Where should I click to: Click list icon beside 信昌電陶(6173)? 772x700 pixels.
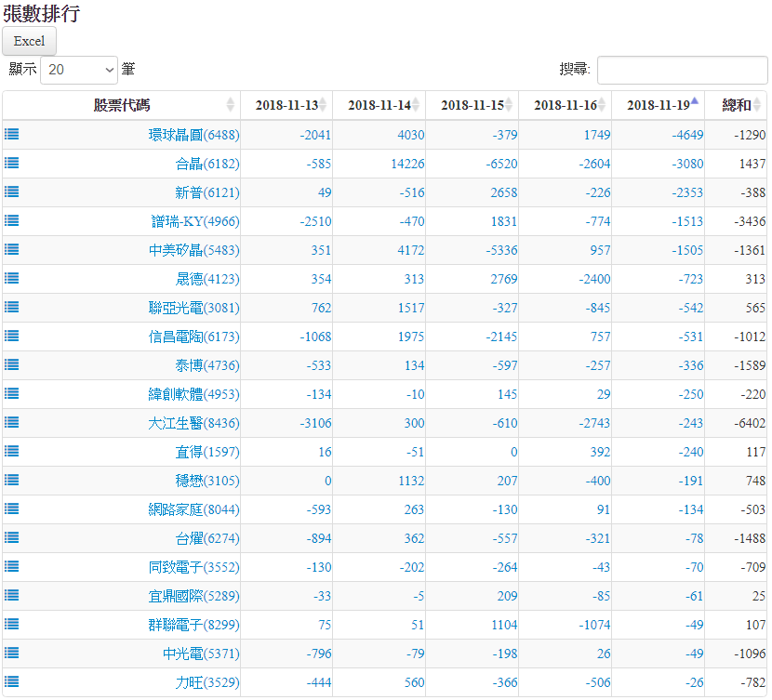pyautogui.click(x=11, y=336)
